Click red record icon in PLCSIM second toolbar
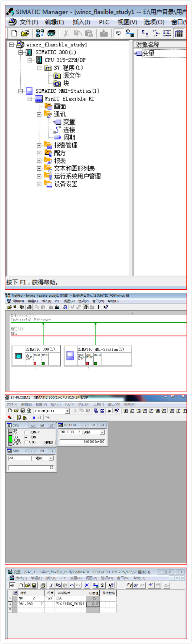 [x=10, y=417]
